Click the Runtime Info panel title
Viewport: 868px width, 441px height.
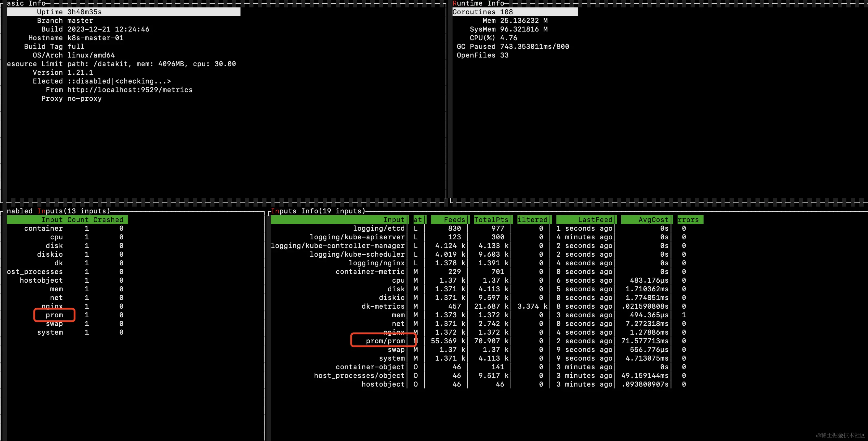coord(478,3)
